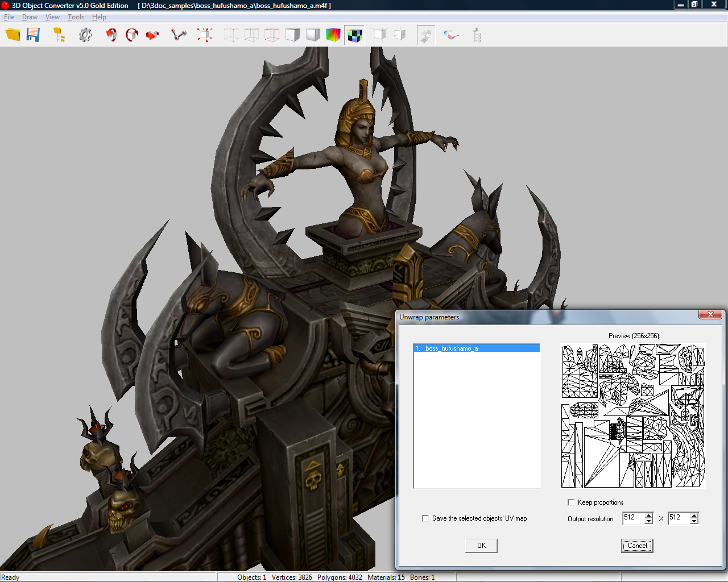
Task: Open the View menu
Action: click(x=52, y=17)
